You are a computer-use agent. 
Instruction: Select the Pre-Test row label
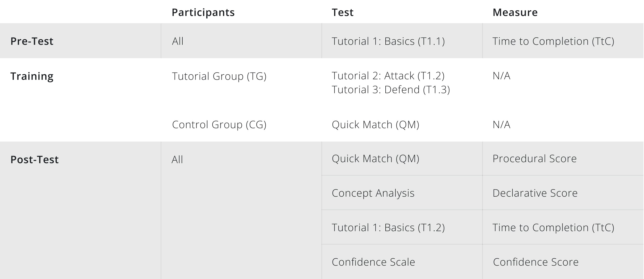point(32,41)
